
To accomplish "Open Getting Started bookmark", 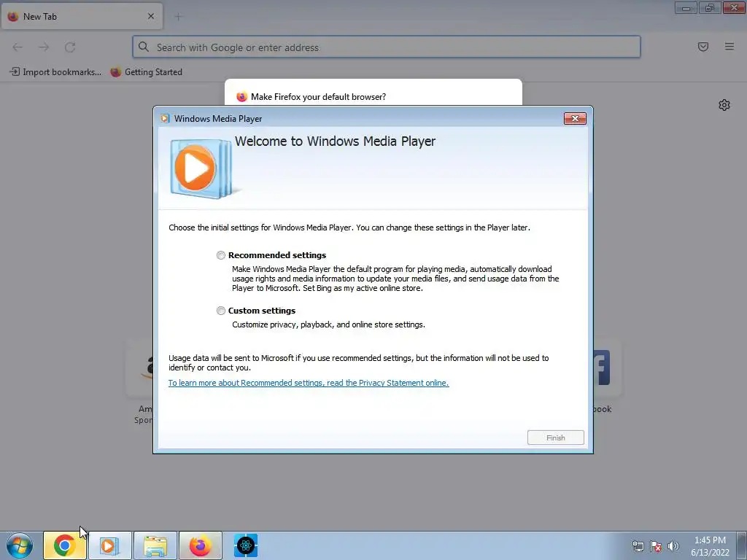I will [x=146, y=72].
